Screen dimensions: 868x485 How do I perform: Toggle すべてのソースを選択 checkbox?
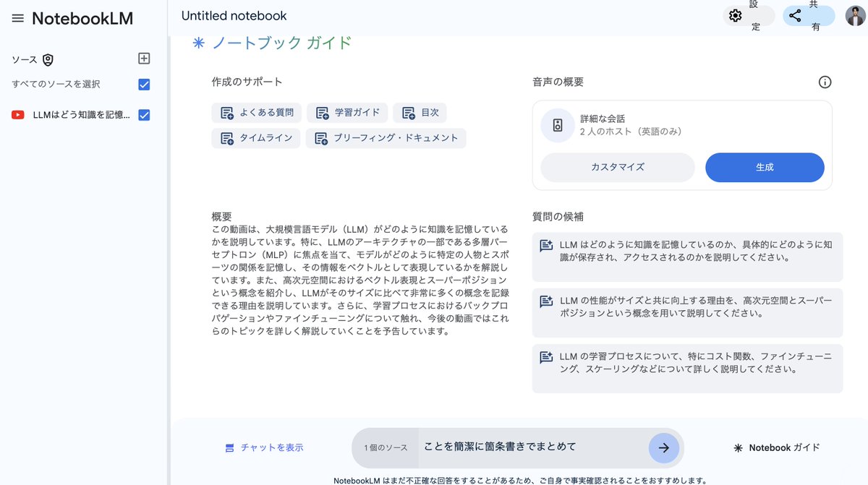(x=144, y=85)
